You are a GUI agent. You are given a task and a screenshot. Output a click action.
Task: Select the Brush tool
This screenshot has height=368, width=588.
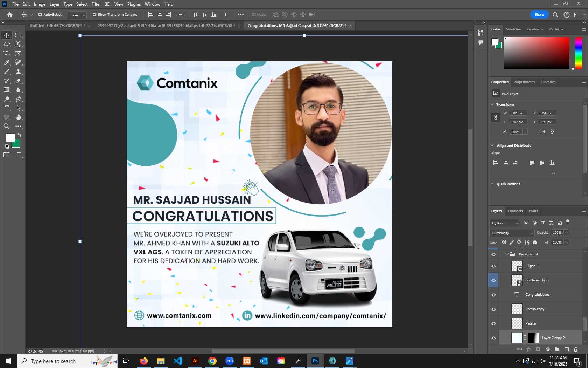click(7, 71)
